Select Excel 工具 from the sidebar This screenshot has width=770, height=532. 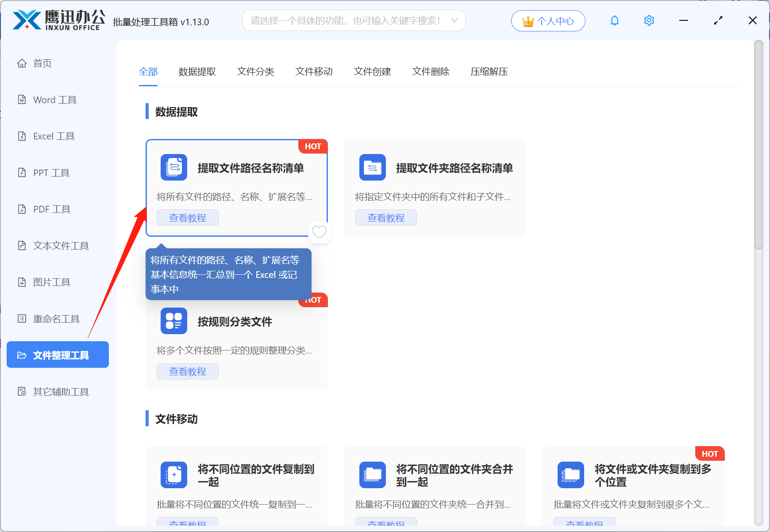coord(54,136)
